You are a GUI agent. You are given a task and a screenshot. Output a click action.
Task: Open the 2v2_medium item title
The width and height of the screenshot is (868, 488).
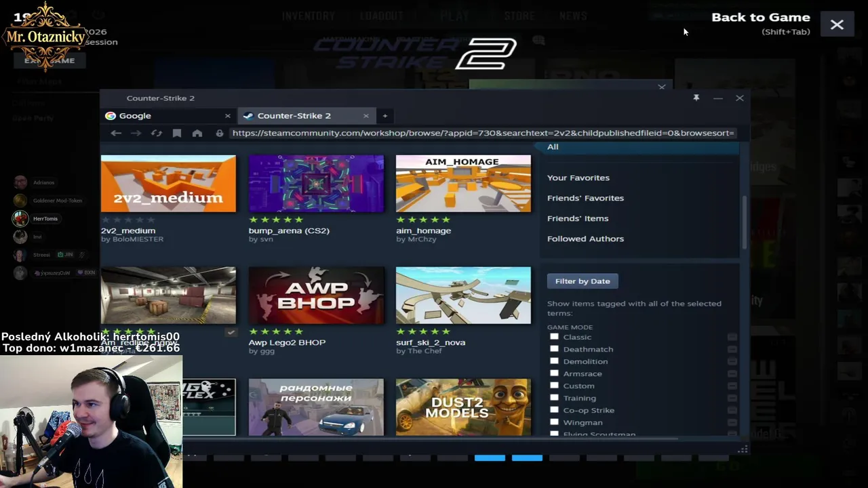pyautogui.click(x=128, y=230)
